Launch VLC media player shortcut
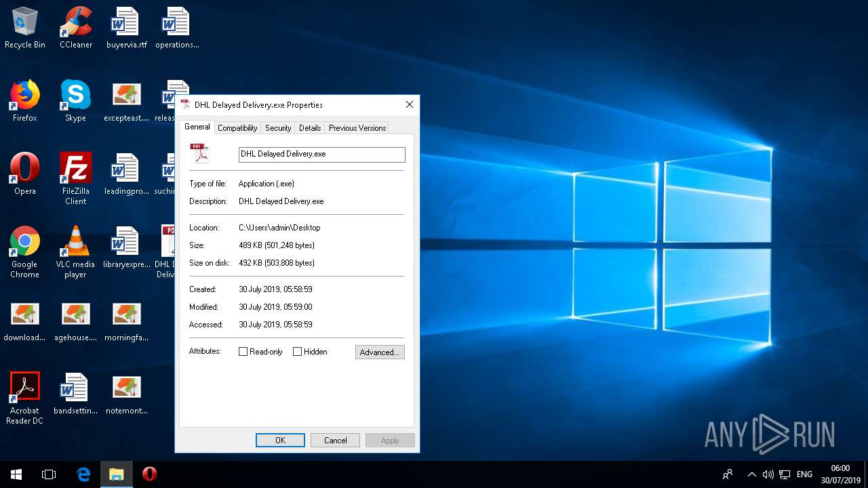This screenshot has width=868, height=488. coord(76,252)
